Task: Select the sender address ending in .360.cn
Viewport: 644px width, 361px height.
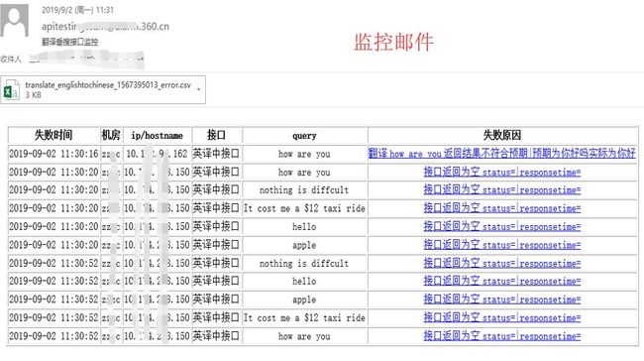Action: click(105, 27)
